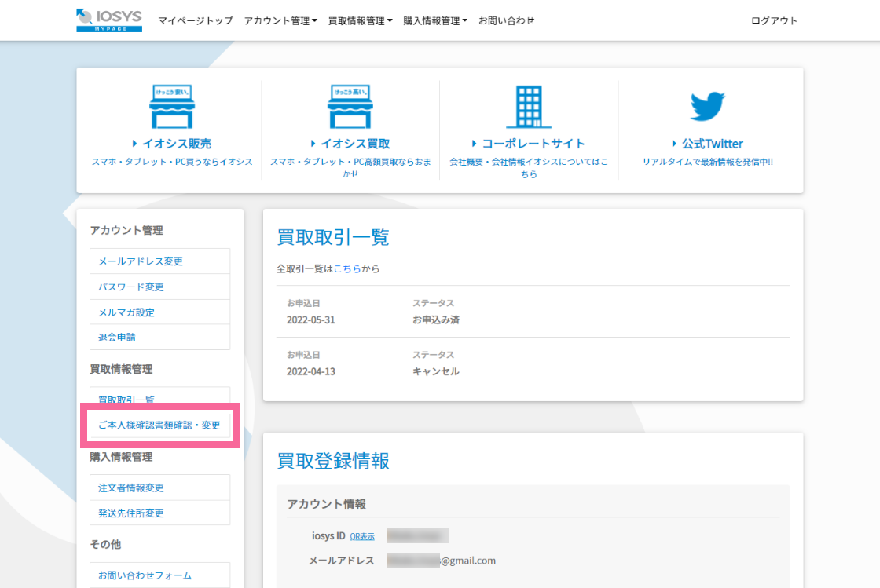
Task: Open the こちら link for all transactions
Action: tap(347, 268)
